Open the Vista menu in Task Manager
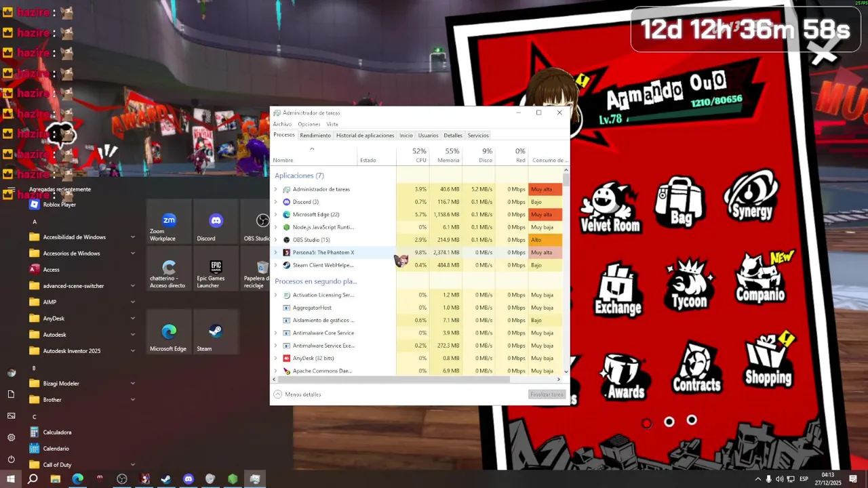The width and height of the screenshot is (868, 488). [332, 124]
